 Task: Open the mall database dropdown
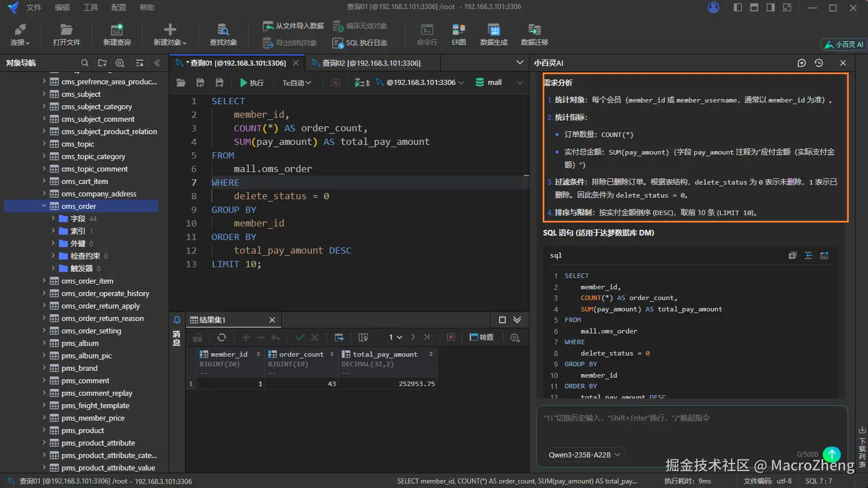pyautogui.click(x=499, y=83)
